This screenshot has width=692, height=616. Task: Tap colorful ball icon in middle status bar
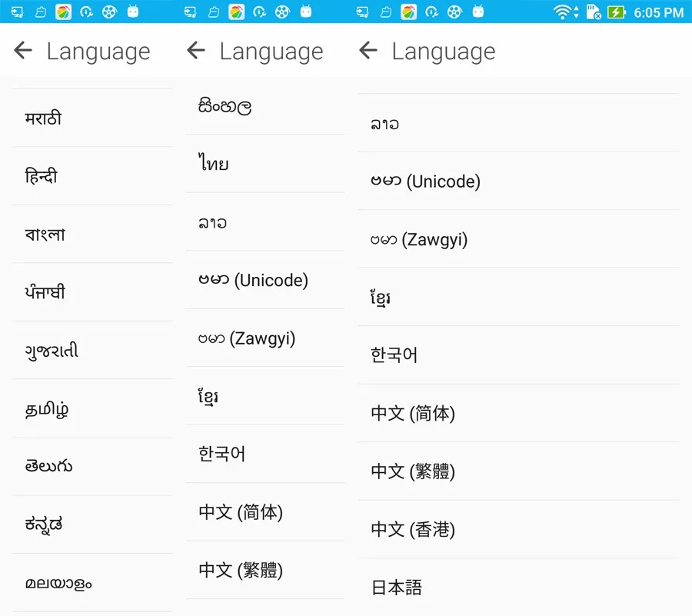tap(237, 12)
